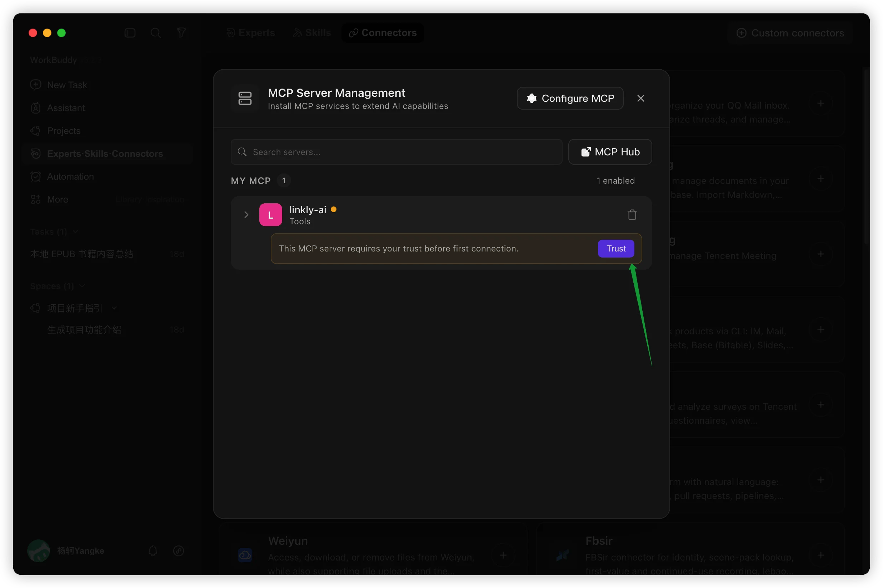The height and width of the screenshot is (588, 883).
Task: Open Automation in the sidebar
Action: tap(107, 176)
